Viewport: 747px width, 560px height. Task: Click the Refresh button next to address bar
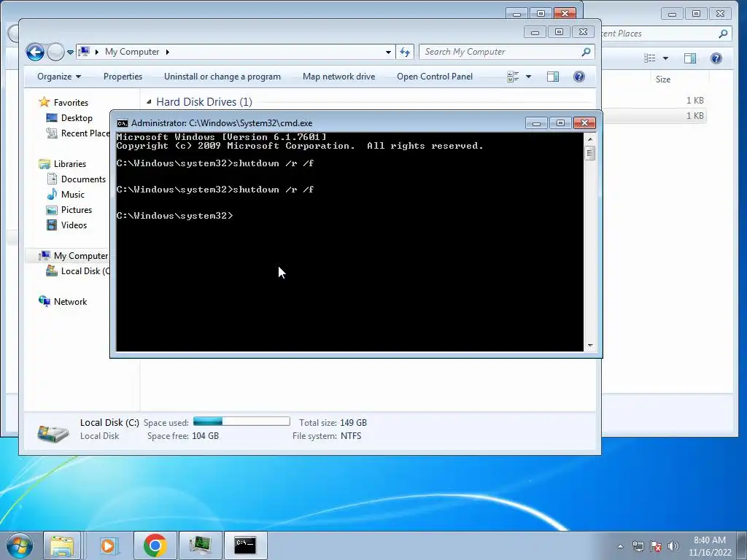click(x=404, y=52)
